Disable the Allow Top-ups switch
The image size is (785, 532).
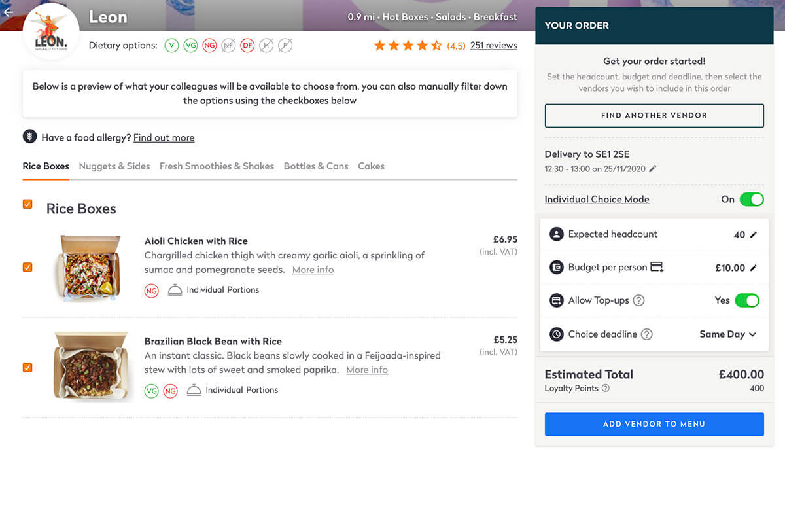747,300
